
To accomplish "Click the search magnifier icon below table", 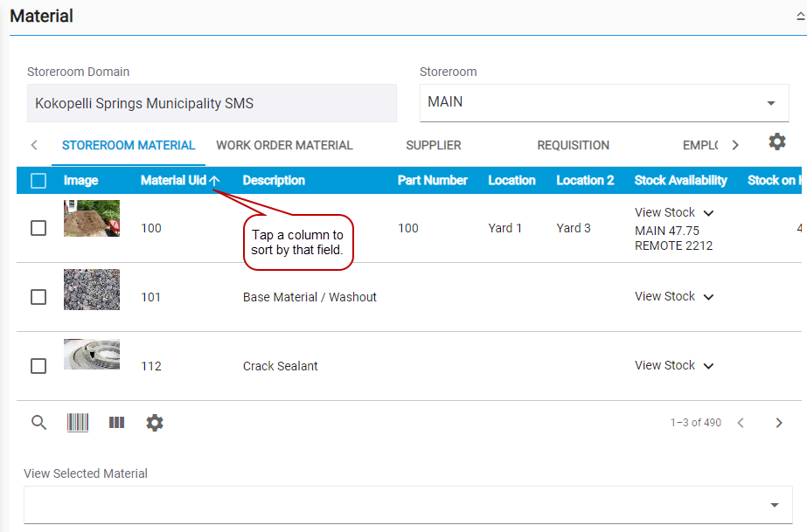I will pyautogui.click(x=38, y=423).
